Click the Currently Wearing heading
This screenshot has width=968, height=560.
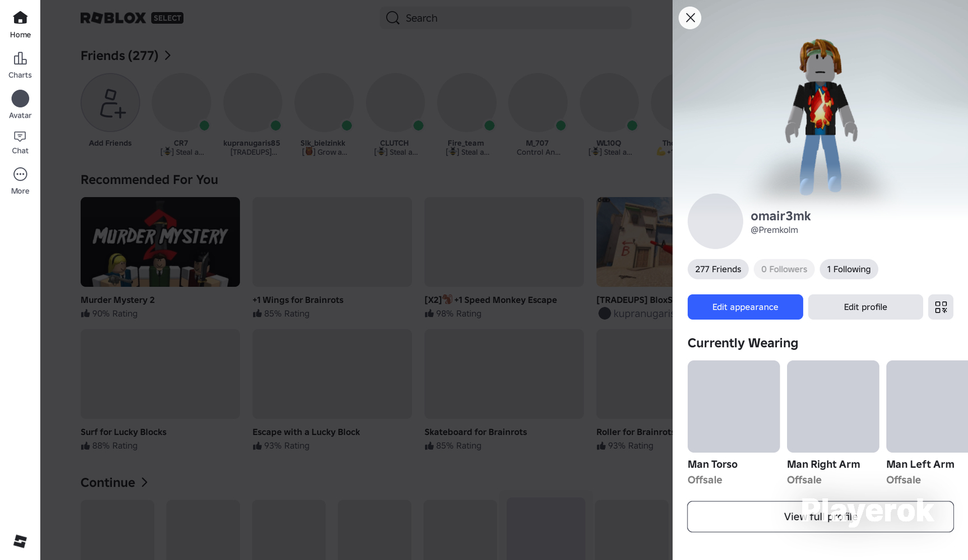click(743, 343)
